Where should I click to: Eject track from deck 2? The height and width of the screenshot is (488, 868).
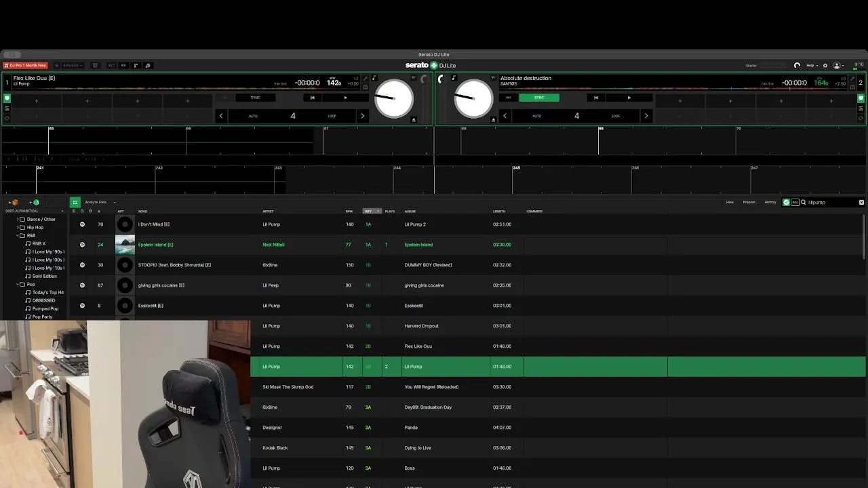pyautogui.click(x=493, y=120)
